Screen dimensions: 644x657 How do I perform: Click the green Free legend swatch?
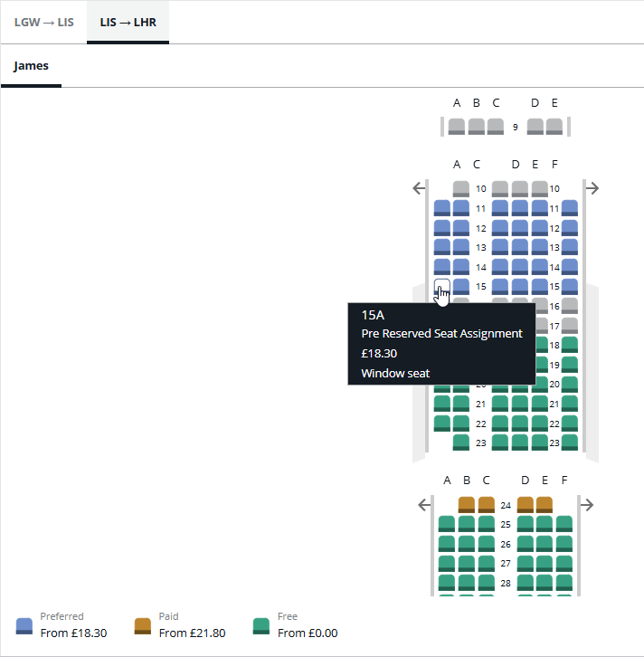point(261,625)
